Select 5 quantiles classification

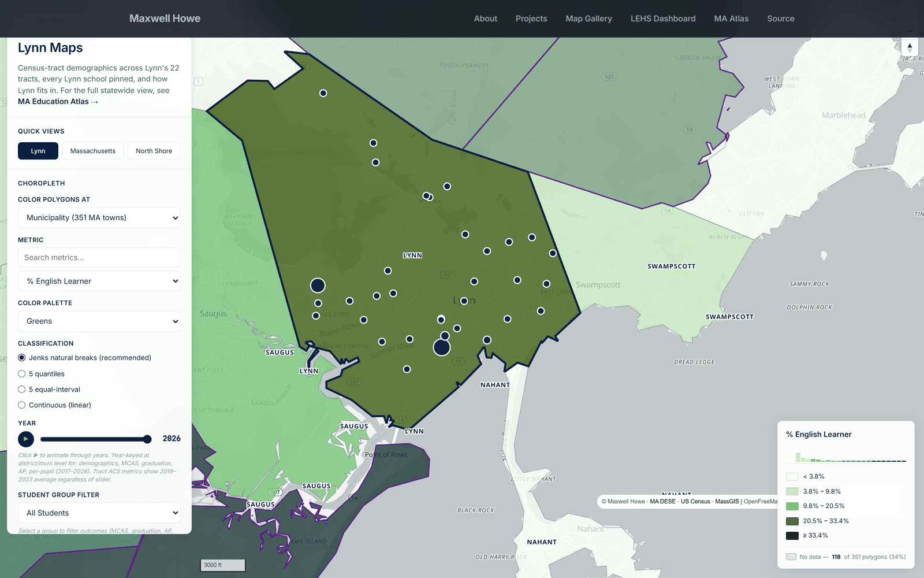pos(22,374)
